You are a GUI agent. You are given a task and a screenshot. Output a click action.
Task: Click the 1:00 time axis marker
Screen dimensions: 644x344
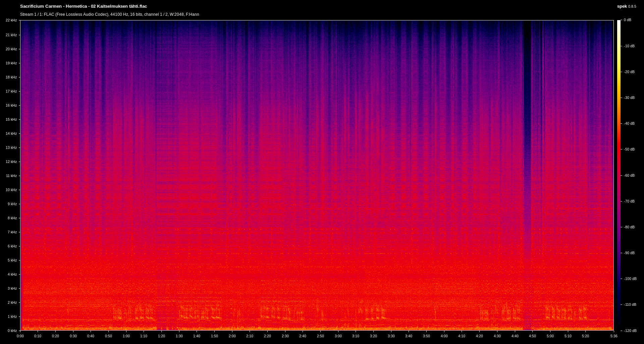(x=126, y=336)
